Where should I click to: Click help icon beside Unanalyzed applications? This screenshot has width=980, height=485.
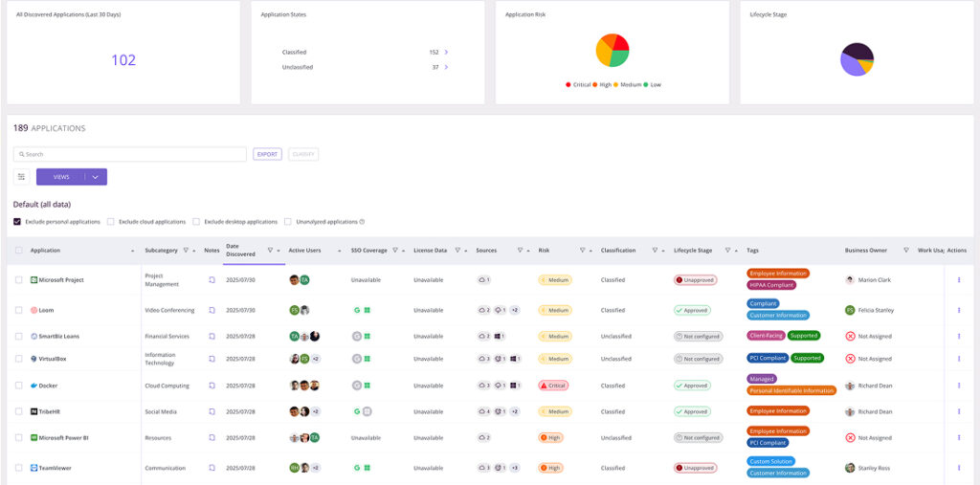362,221
